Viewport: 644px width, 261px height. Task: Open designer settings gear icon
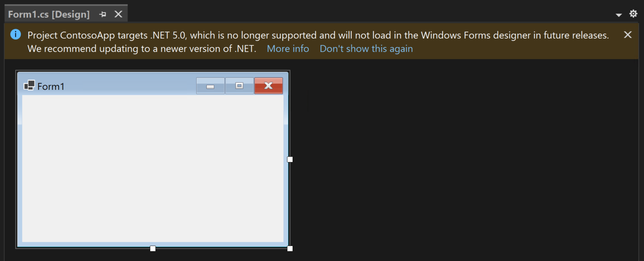[x=633, y=14]
